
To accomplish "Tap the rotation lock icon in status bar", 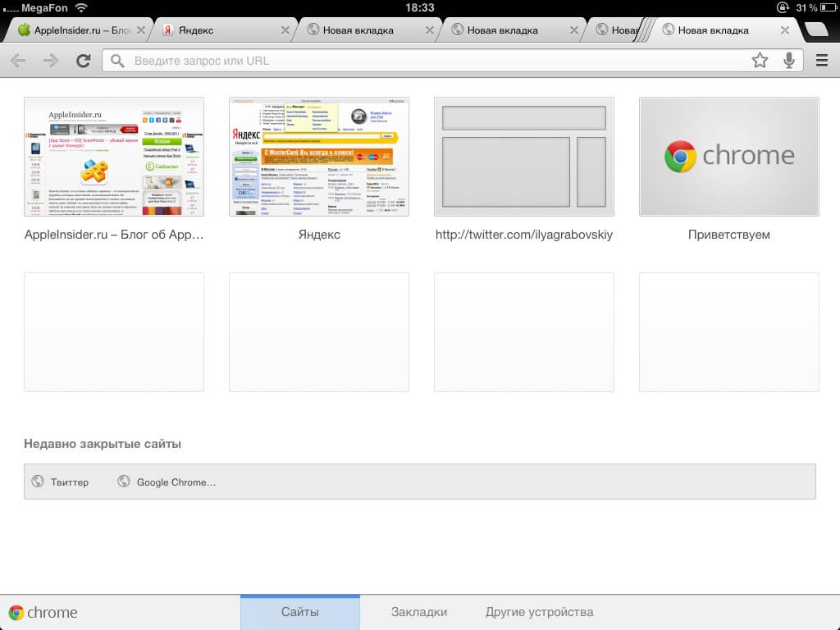I will (x=783, y=7).
